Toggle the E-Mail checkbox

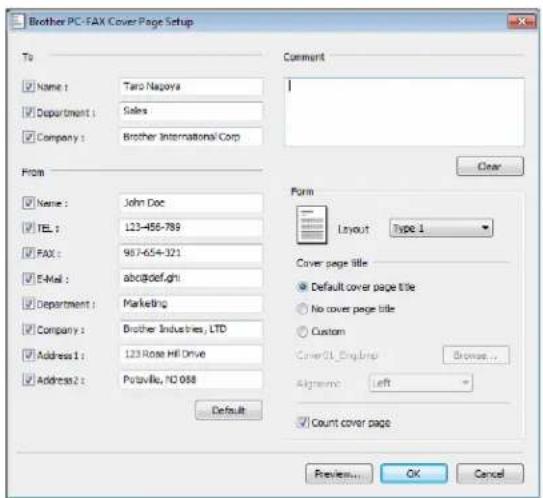pos(28,278)
